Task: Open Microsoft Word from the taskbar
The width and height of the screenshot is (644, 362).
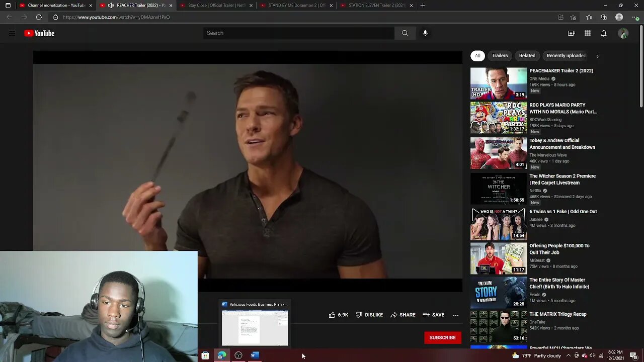Action: tap(255, 355)
